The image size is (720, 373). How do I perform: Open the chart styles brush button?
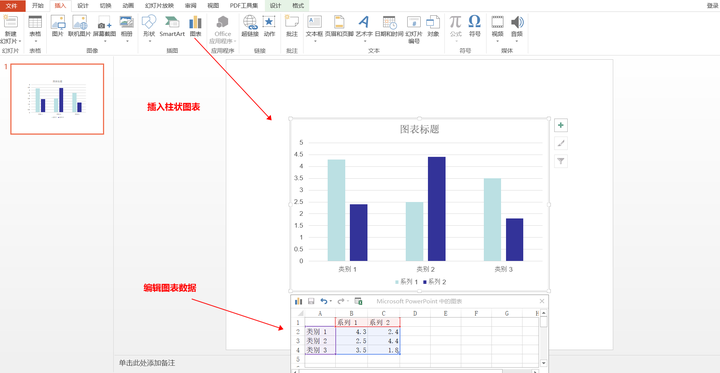tap(561, 143)
